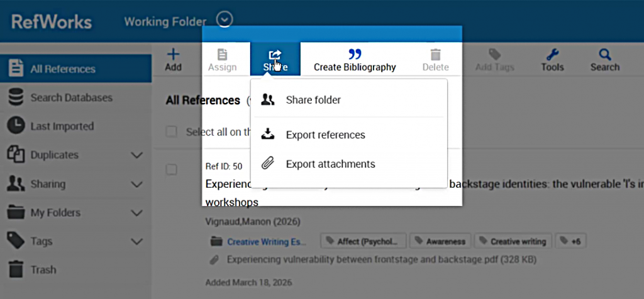Click the Search magnifier icon
The height and width of the screenshot is (299, 644).
tap(604, 55)
